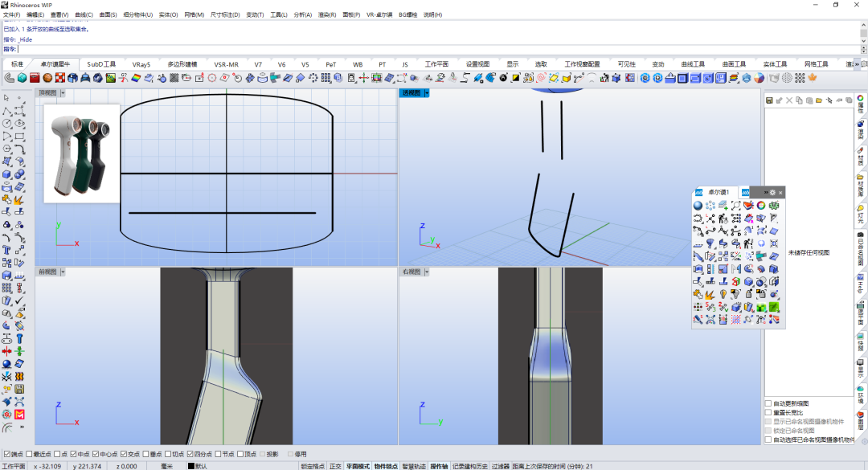Toggle 物件锁点 in status bar
The height and width of the screenshot is (470, 868).
(x=386, y=466)
